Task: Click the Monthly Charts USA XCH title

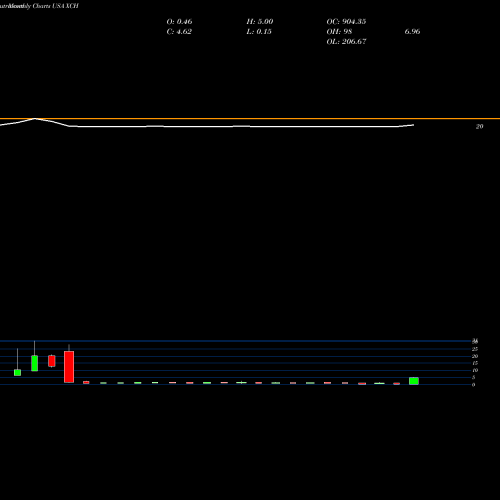Action: (x=39, y=6)
